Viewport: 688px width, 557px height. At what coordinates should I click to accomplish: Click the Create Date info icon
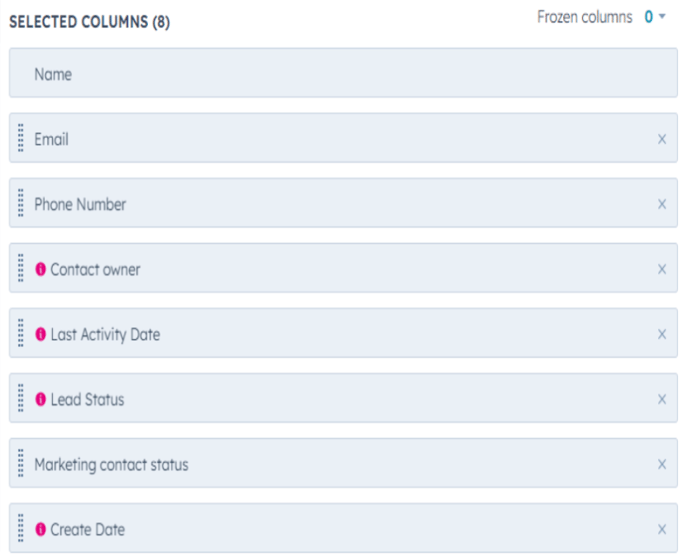tap(41, 529)
